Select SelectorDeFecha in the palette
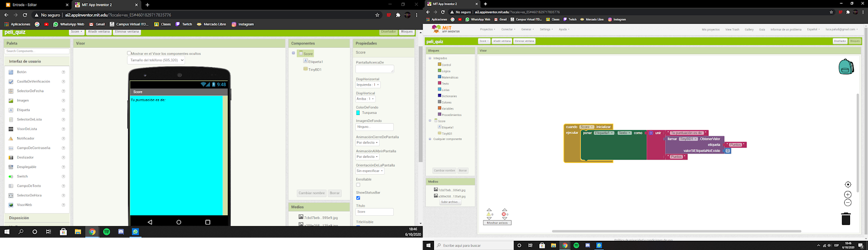 click(30, 91)
